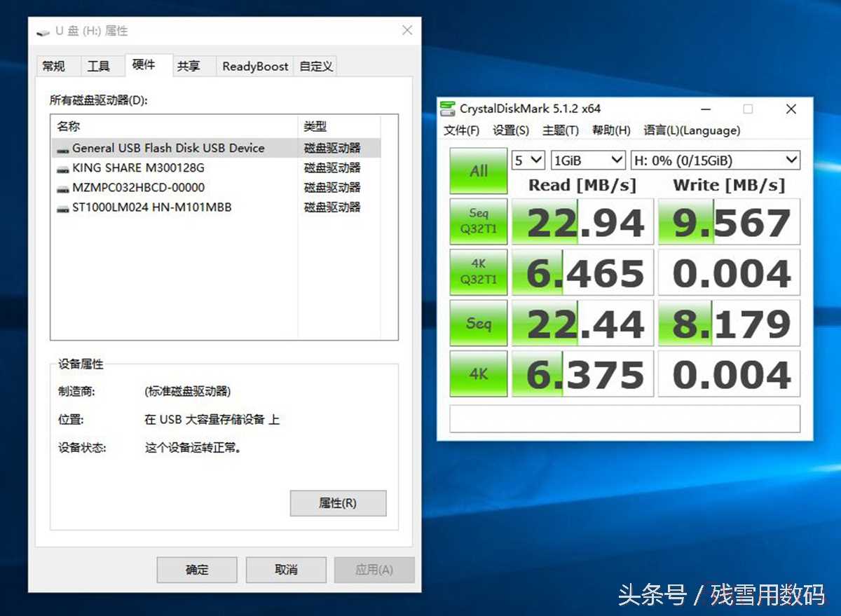
Task: Run all benchmarks with the All button
Action: (x=479, y=171)
